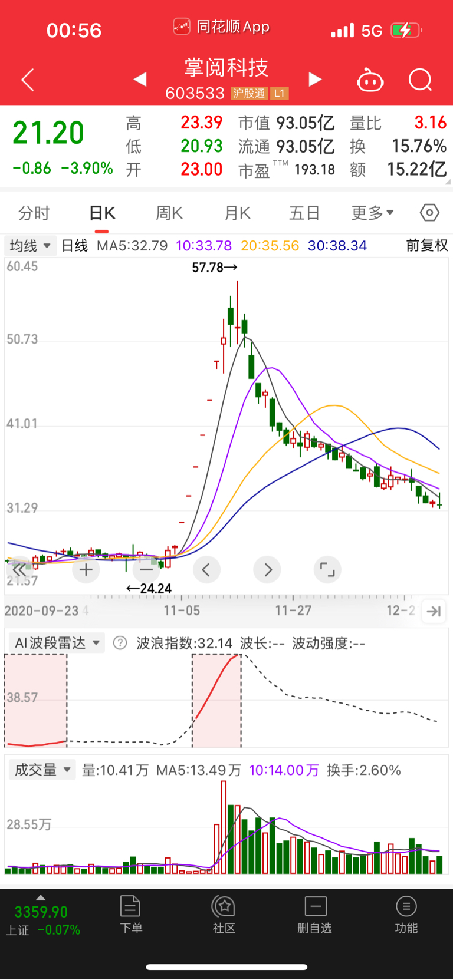
Task: Expand chart to fullscreen icon
Action: coord(327,570)
